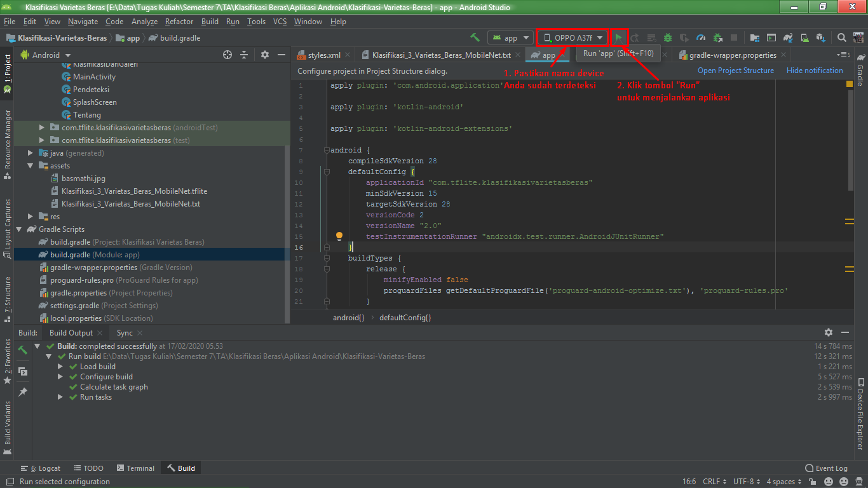Click the Make Project hammer icon
Image resolution: width=868 pixels, height=488 pixels.
point(475,37)
